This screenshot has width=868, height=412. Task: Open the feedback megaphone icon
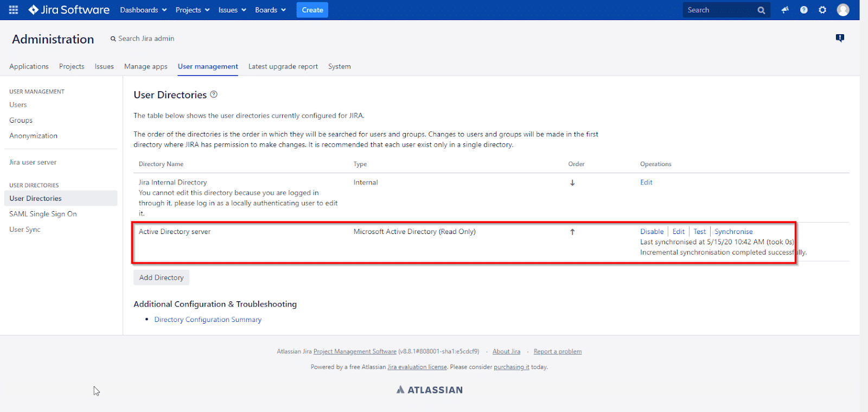(x=785, y=10)
